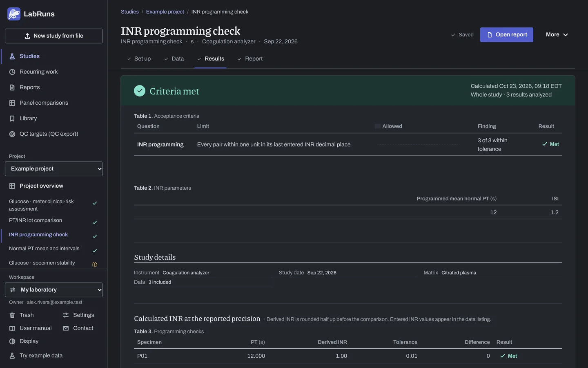The height and width of the screenshot is (368, 588).
Task: Switch to the Data tab
Action: [x=174, y=59]
